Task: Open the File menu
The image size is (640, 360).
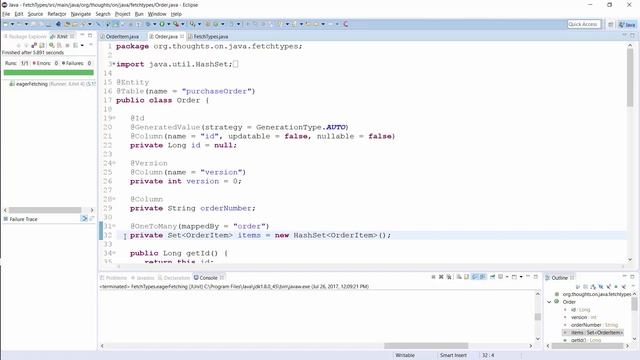Action: click(6, 14)
